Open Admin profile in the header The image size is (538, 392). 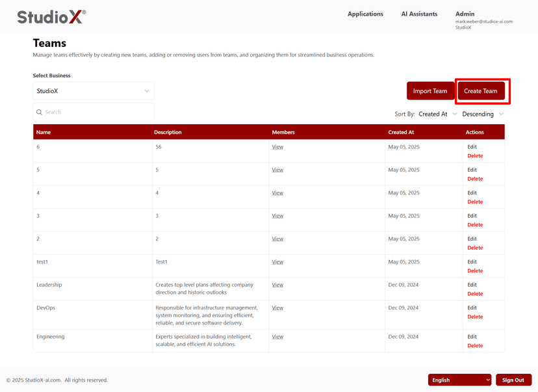[465, 14]
